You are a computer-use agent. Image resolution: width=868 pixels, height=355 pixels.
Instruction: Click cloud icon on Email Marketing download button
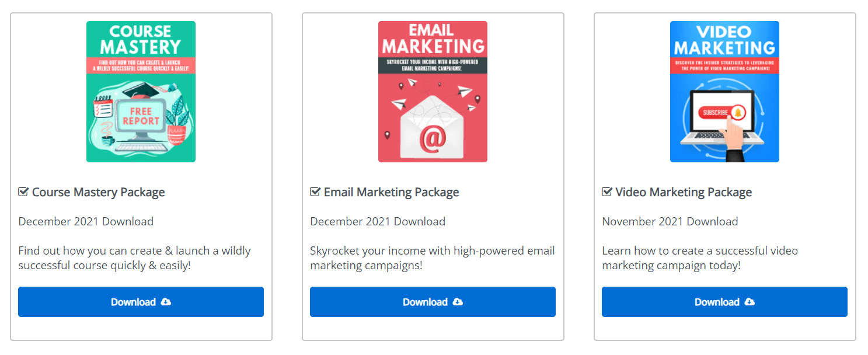458,302
